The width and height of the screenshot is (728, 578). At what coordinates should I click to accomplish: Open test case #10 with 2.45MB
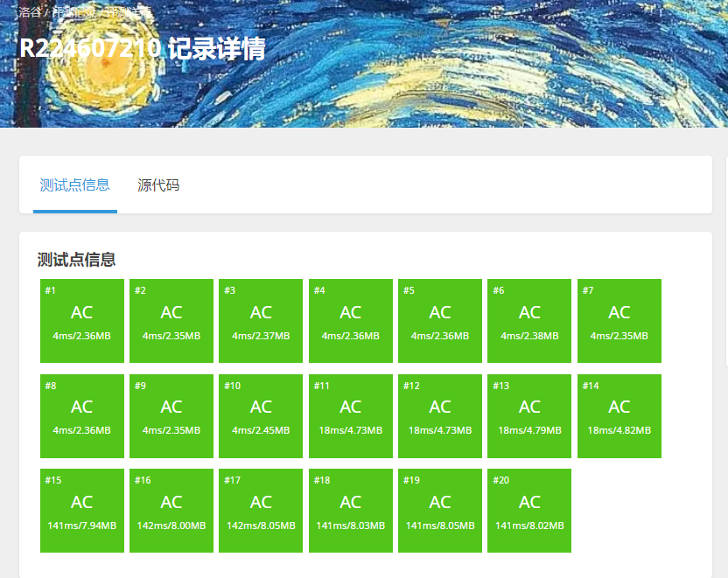261,416
